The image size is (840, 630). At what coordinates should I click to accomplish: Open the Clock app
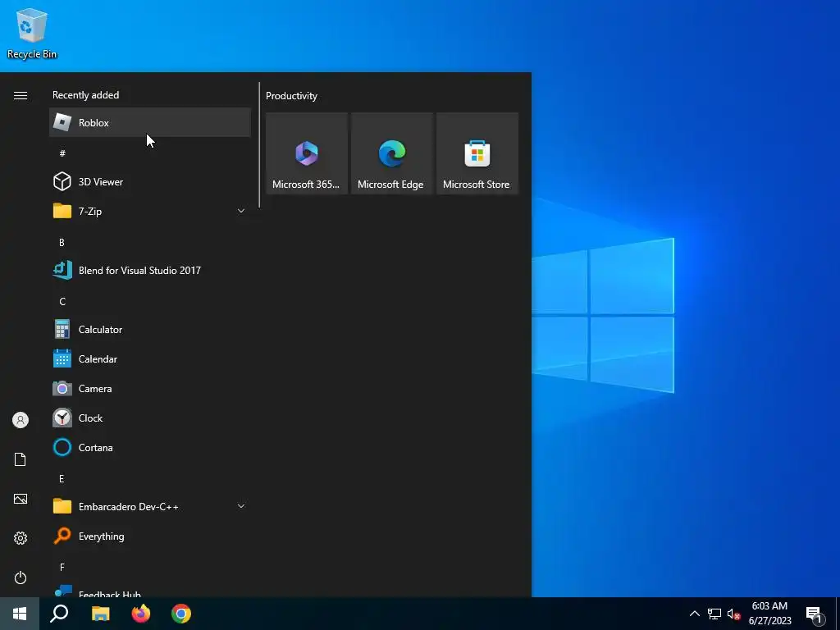(149, 418)
